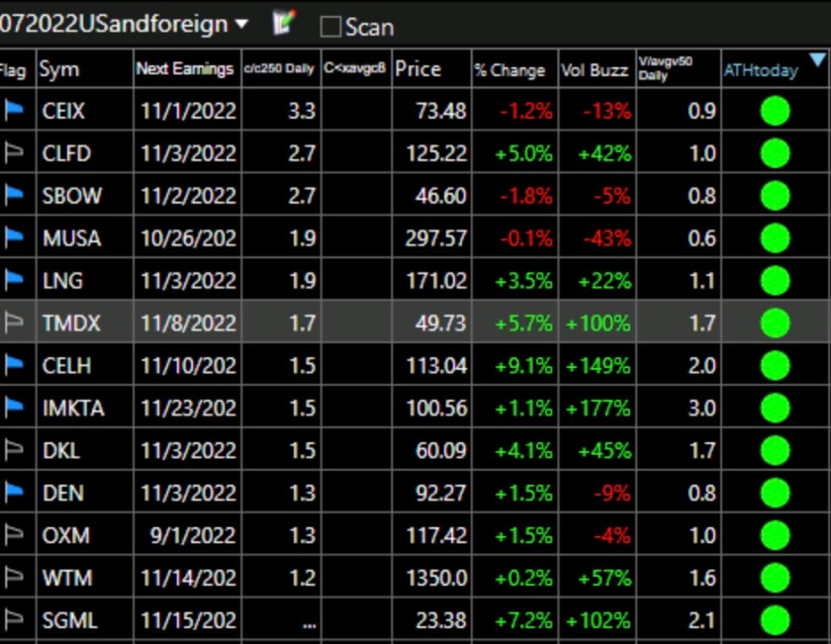Select the DKL symbol
This screenshot has height=644, width=831.
pos(61,450)
